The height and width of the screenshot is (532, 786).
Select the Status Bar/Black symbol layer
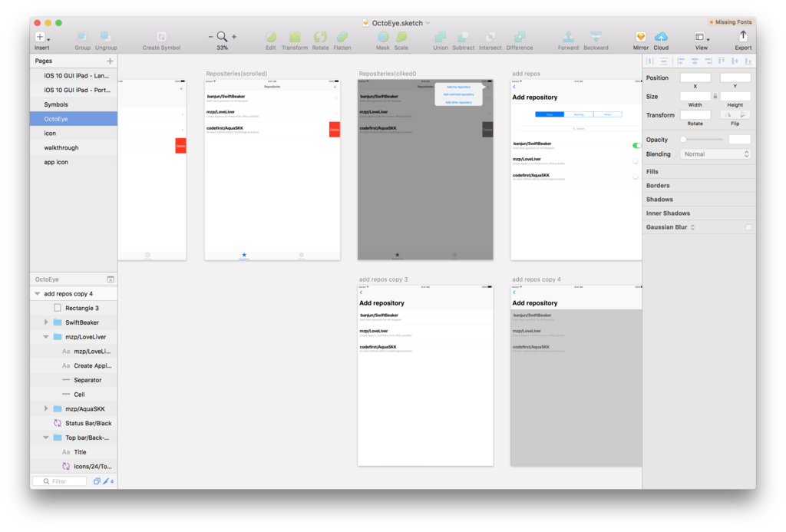click(x=74, y=423)
